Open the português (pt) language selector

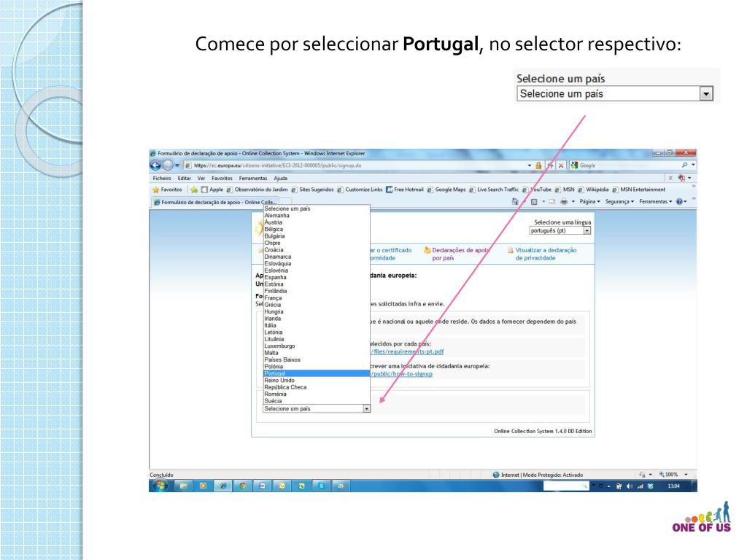click(x=560, y=230)
